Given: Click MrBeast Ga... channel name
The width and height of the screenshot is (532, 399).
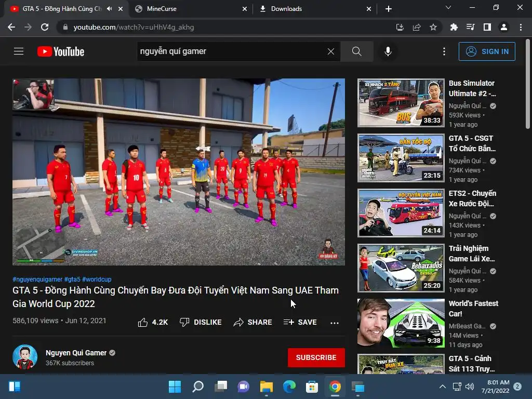Looking at the screenshot, I should tap(467, 326).
